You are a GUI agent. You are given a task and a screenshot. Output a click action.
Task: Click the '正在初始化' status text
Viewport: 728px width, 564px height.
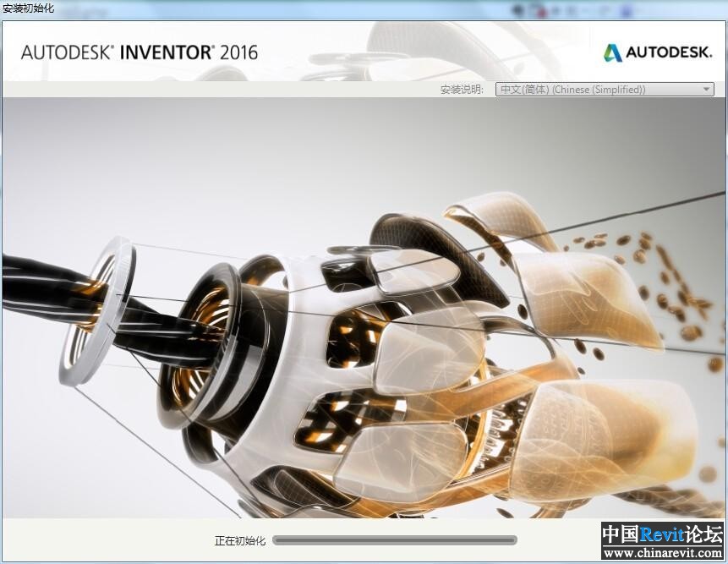pos(240,540)
